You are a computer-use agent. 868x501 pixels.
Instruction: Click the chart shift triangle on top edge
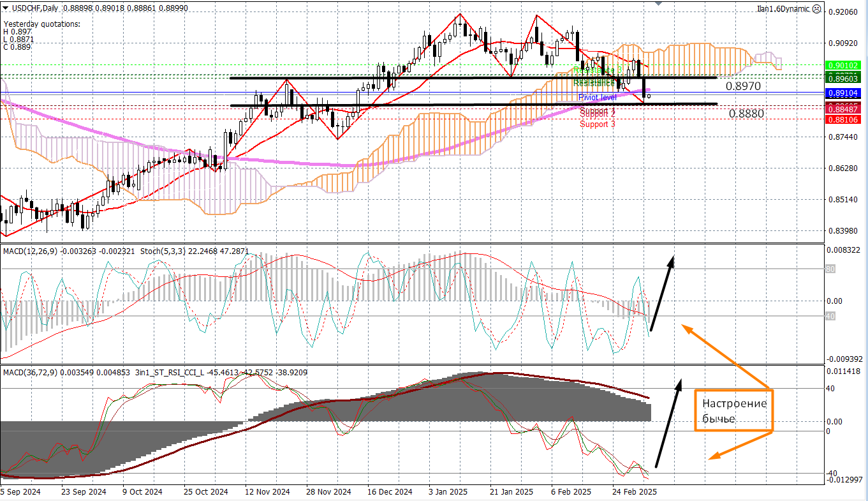pyautogui.click(x=659, y=3)
